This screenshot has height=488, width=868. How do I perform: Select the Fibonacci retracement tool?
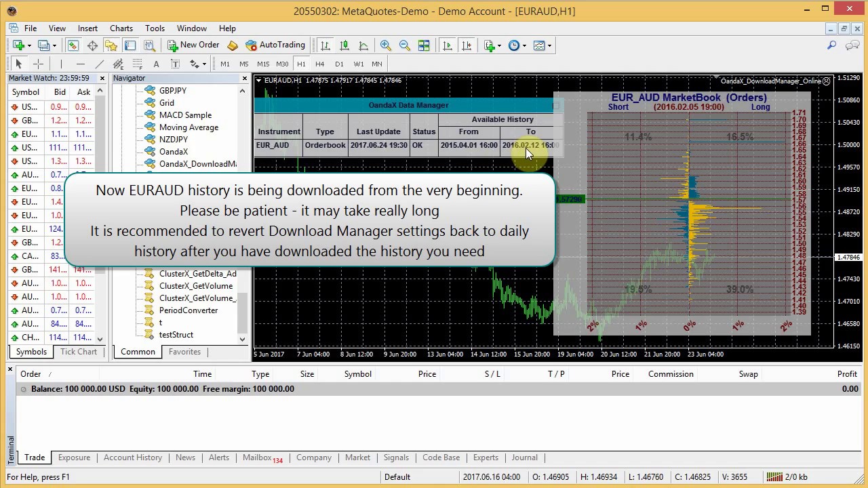coord(137,64)
